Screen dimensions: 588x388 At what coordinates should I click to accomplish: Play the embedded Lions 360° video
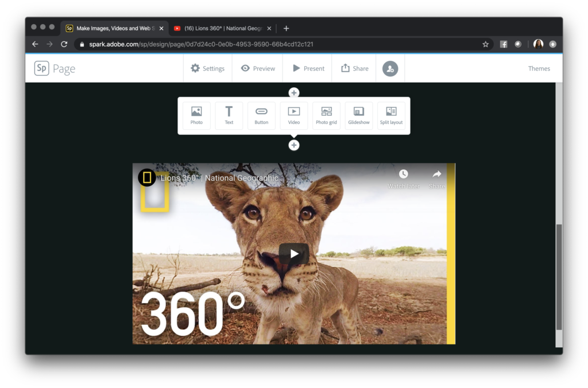tap(294, 253)
